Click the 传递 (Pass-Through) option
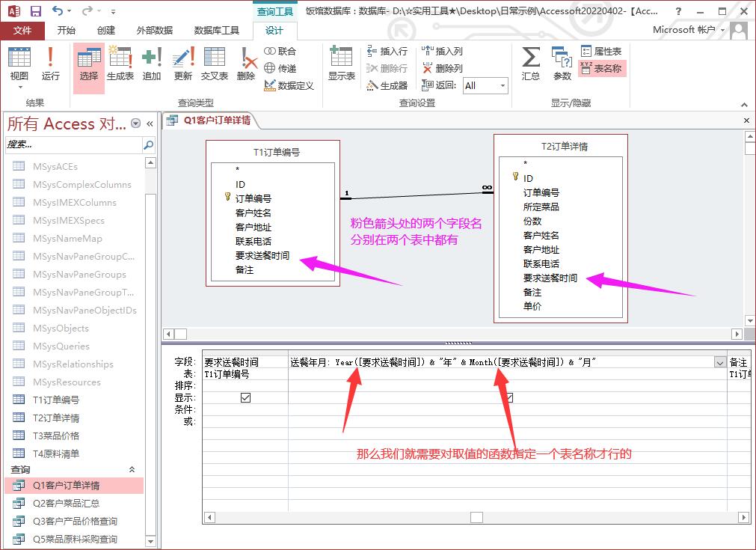The height and width of the screenshot is (550, 756). [x=280, y=68]
